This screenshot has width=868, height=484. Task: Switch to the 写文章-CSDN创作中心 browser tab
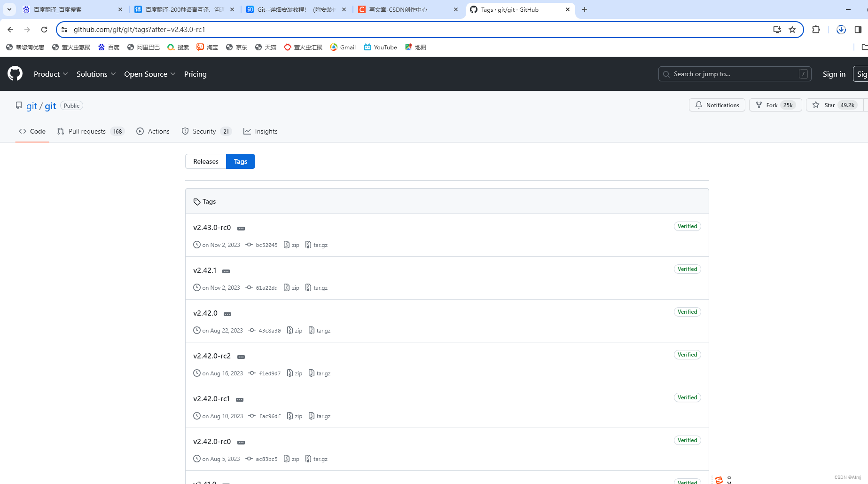tap(408, 9)
